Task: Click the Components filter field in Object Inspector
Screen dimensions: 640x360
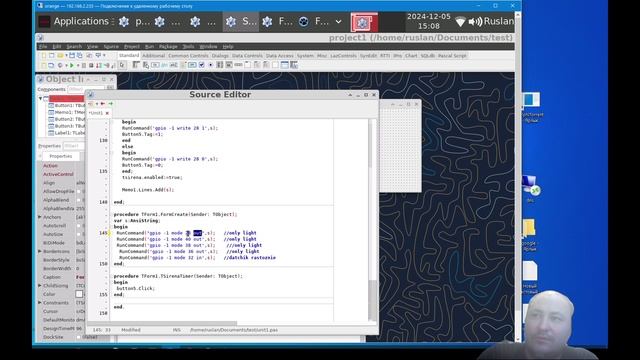Action: point(86,89)
